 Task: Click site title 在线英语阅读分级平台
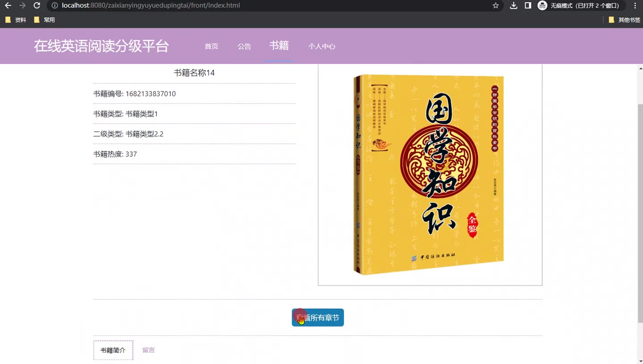pyautogui.click(x=101, y=46)
